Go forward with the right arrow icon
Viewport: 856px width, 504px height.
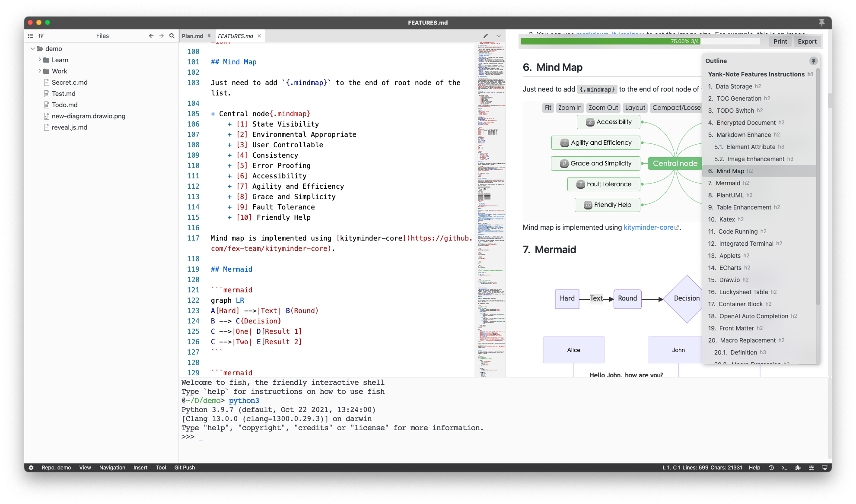point(162,36)
